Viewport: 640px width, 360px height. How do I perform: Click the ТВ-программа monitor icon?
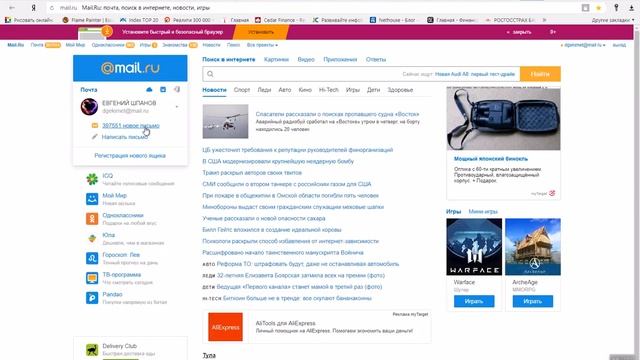(92, 278)
